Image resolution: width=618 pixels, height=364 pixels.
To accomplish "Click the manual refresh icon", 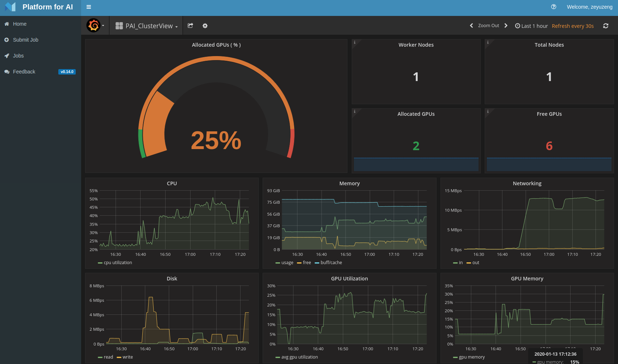I will coord(605,26).
